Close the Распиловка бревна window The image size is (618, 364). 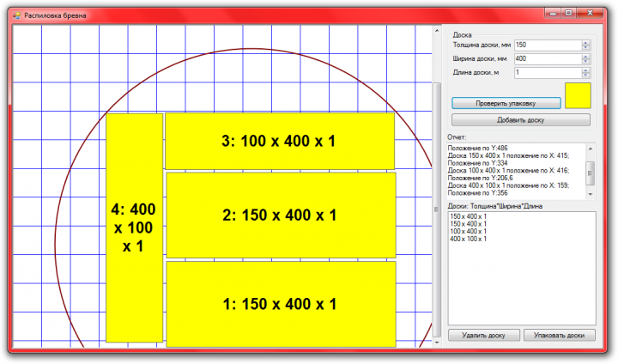[590, 13]
